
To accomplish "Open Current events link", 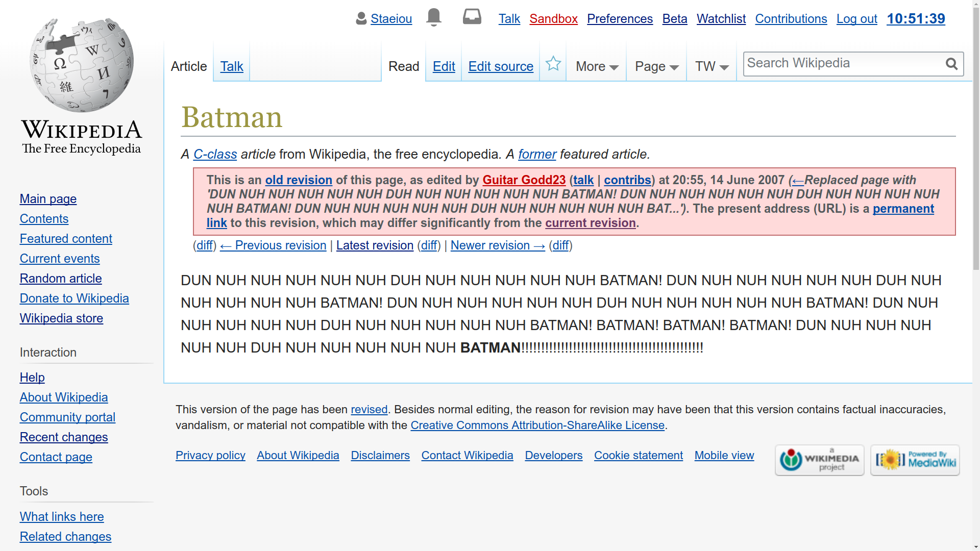I will click(x=60, y=259).
